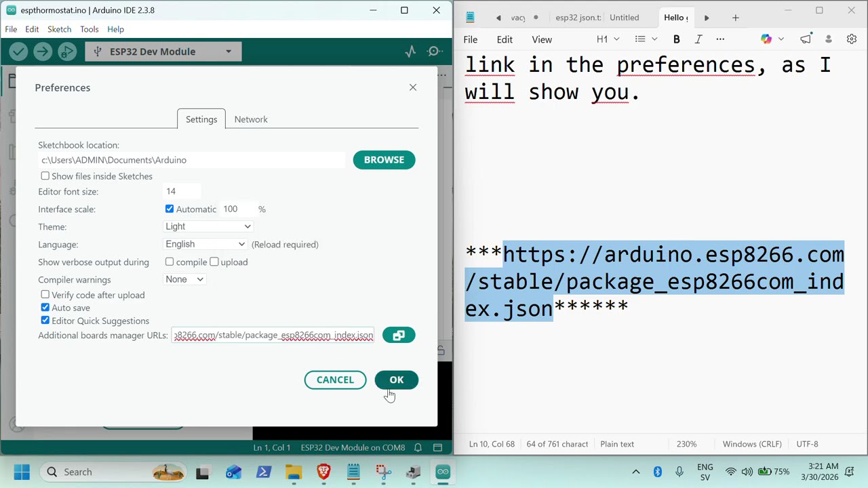Viewport: 868px width, 488px height.
Task: Open the Compiler warnings dropdown set to None
Action: click(x=184, y=279)
